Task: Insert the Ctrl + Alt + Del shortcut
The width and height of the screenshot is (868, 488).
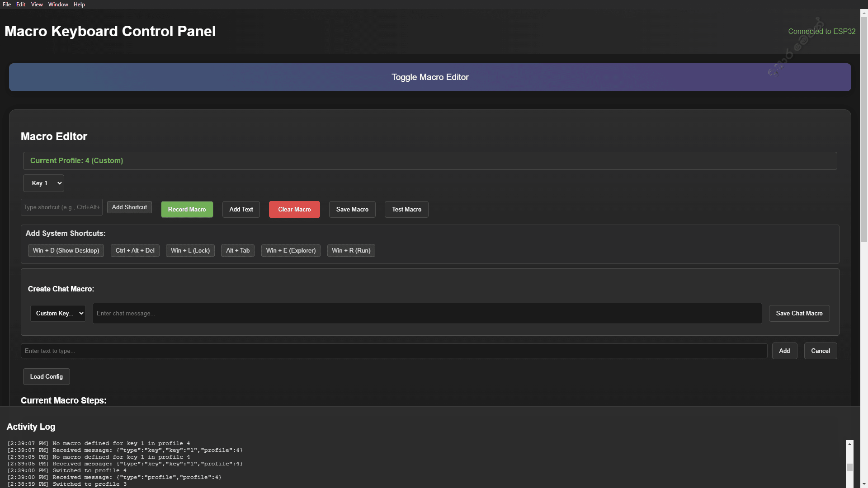Action: coord(135,250)
